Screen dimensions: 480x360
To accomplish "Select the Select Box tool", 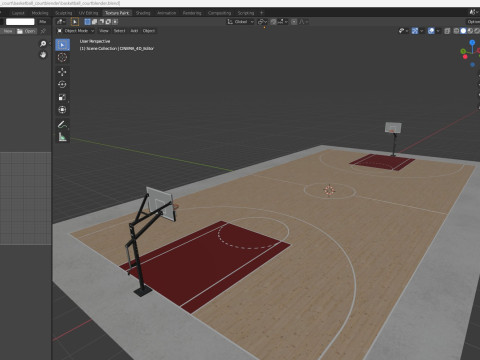I will [x=62, y=45].
